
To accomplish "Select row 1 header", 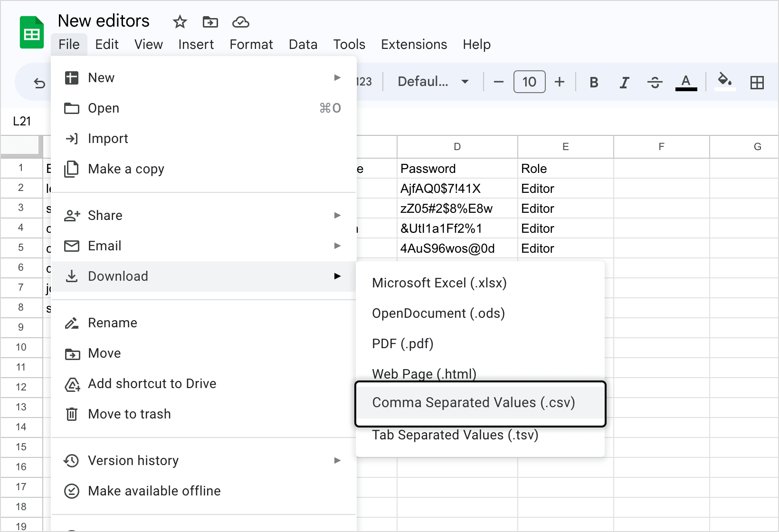I will (21, 168).
